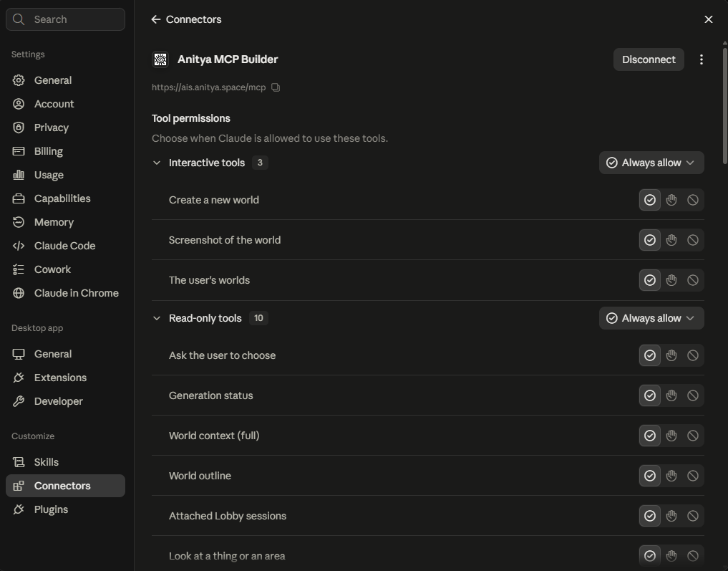The image size is (728, 571).
Task: Block the Attached Lobby sessions tool
Action: click(693, 516)
